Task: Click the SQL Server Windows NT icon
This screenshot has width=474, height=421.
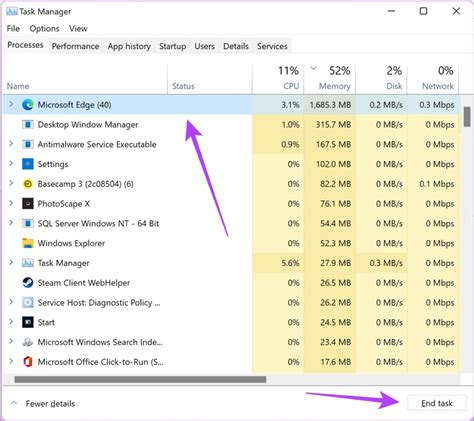Action: 28,223
